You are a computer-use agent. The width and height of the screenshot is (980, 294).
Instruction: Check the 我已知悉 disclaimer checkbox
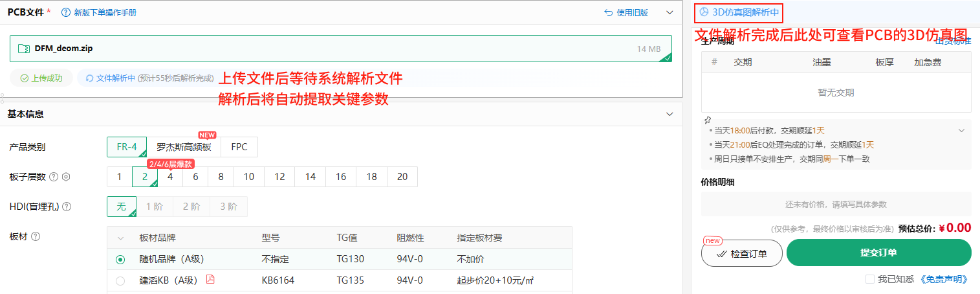point(870,279)
